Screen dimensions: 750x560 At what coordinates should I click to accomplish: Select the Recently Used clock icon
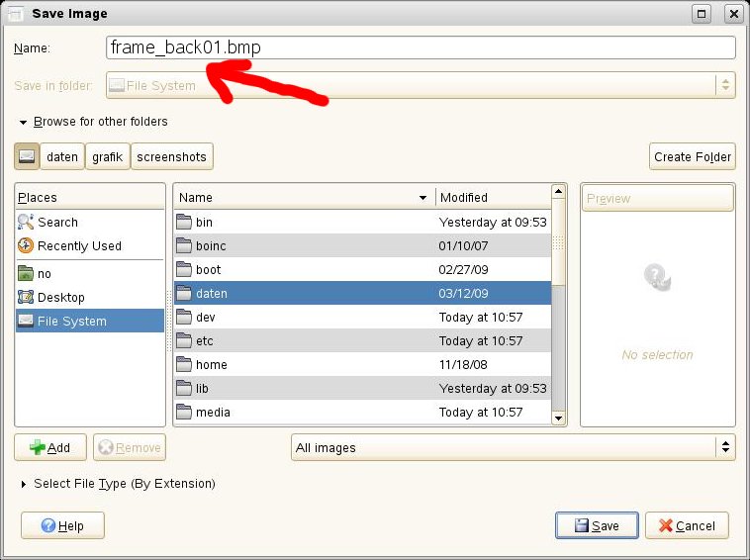(26, 246)
